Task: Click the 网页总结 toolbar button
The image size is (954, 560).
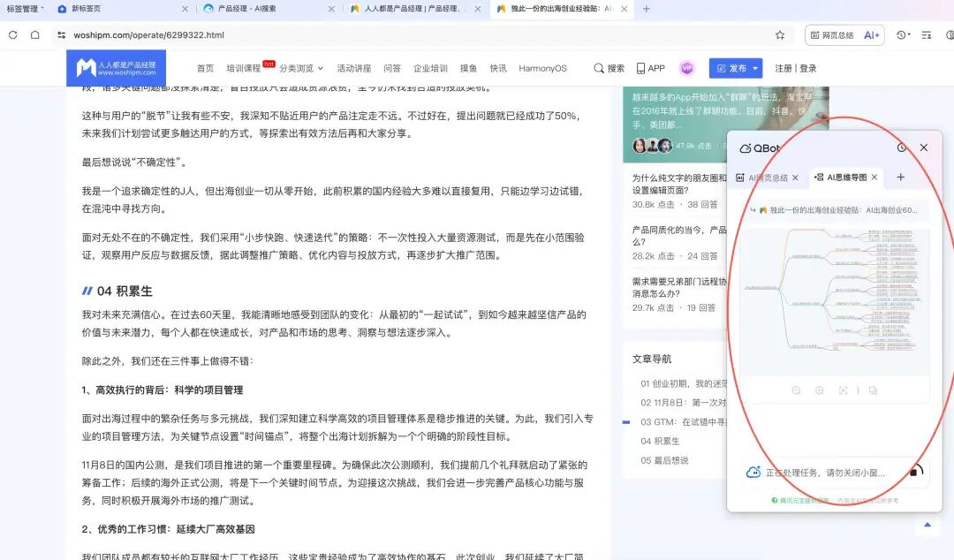Action: [830, 35]
